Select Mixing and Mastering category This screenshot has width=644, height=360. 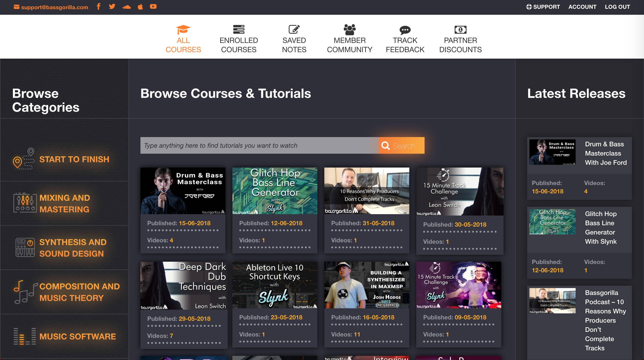64,203
